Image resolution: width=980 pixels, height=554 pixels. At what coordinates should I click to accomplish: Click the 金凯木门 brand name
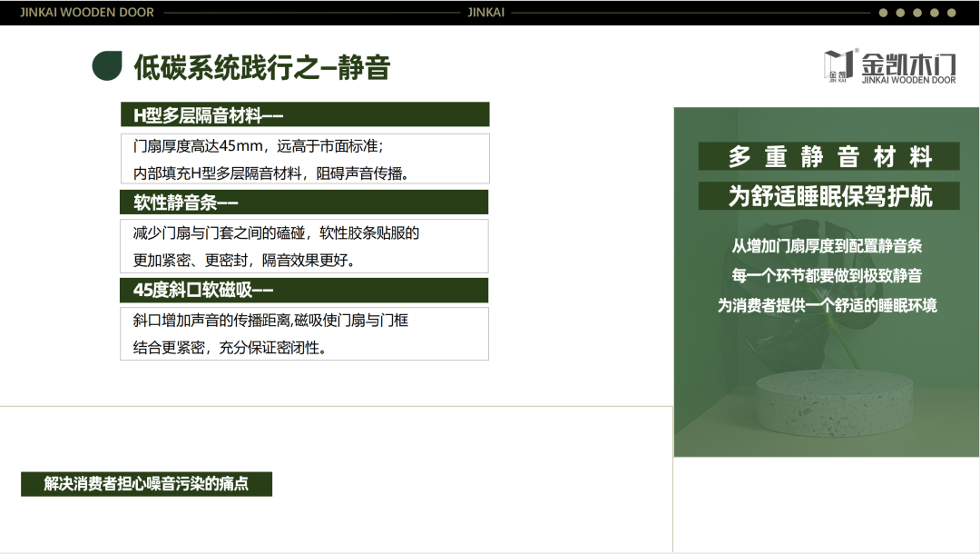908,64
